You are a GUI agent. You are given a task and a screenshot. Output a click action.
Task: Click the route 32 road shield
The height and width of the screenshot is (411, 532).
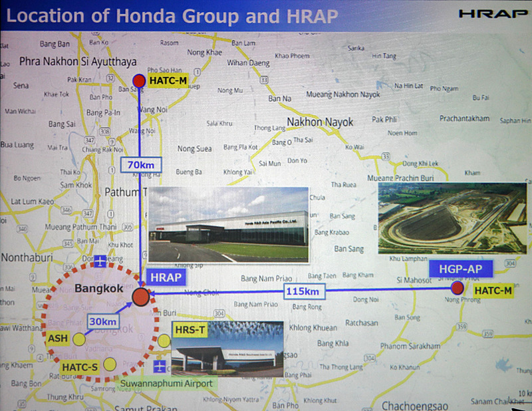(110, 78)
